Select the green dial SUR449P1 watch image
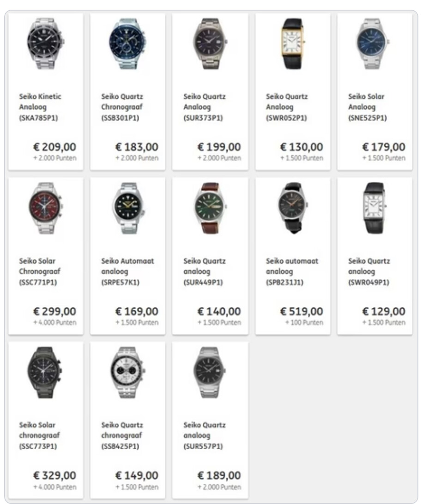 pyautogui.click(x=211, y=208)
